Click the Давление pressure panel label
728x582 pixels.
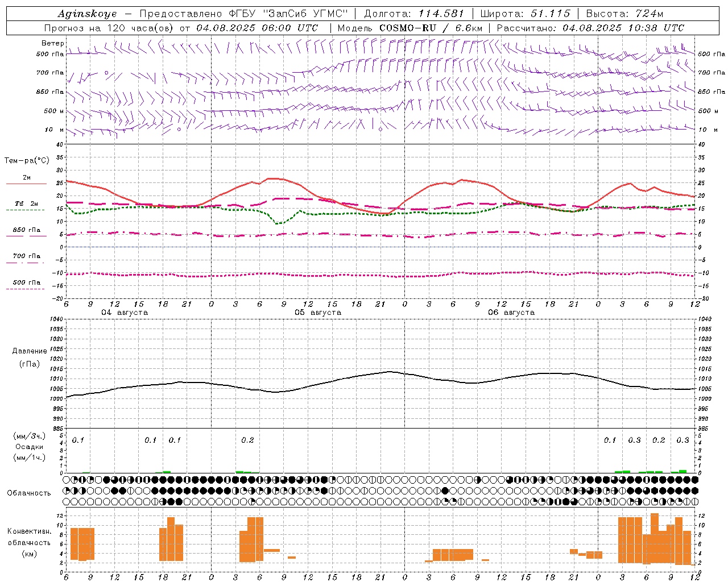(x=30, y=351)
